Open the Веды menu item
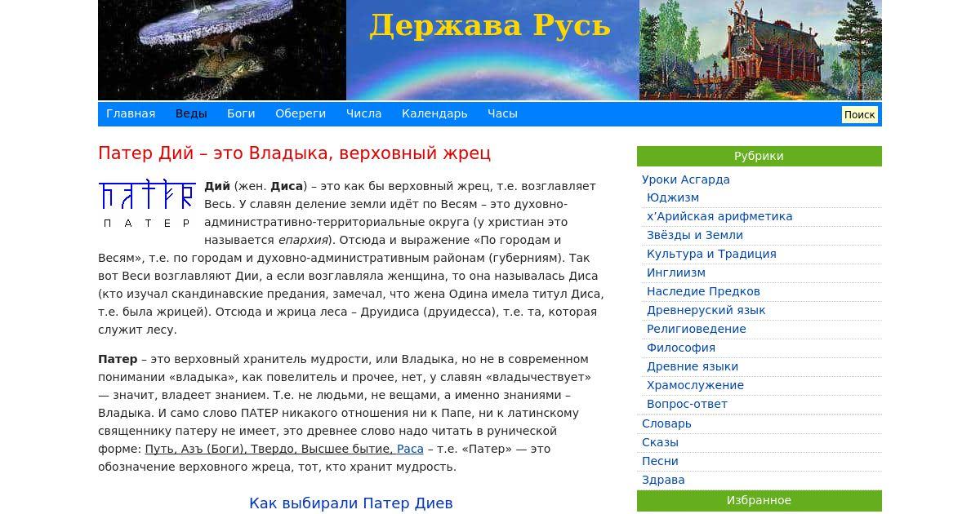 point(191,113)
